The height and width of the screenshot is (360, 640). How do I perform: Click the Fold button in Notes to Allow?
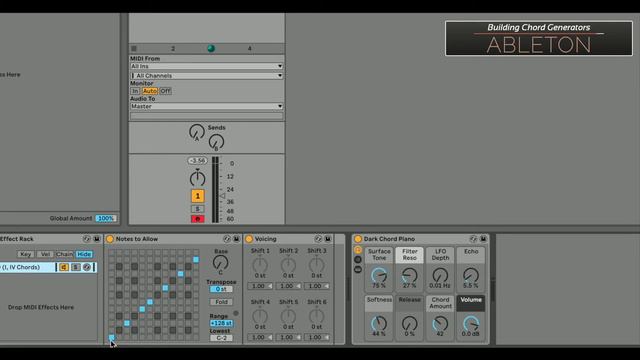(221, 302)
